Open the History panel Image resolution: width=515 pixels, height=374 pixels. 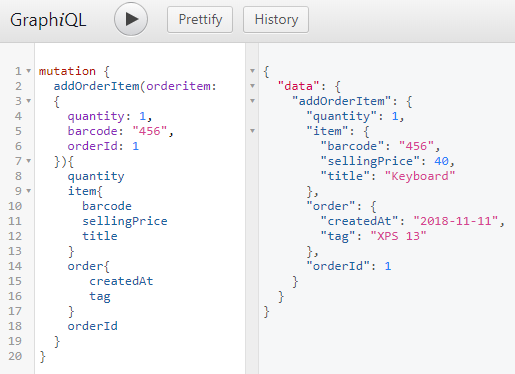(x=276, y=20)
